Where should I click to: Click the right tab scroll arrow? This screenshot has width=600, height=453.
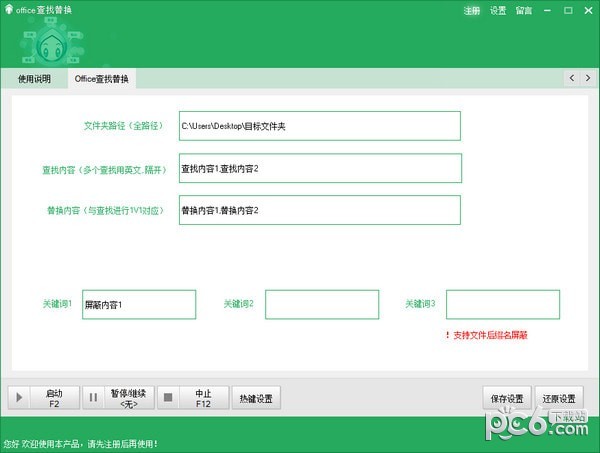pos(588,78)
